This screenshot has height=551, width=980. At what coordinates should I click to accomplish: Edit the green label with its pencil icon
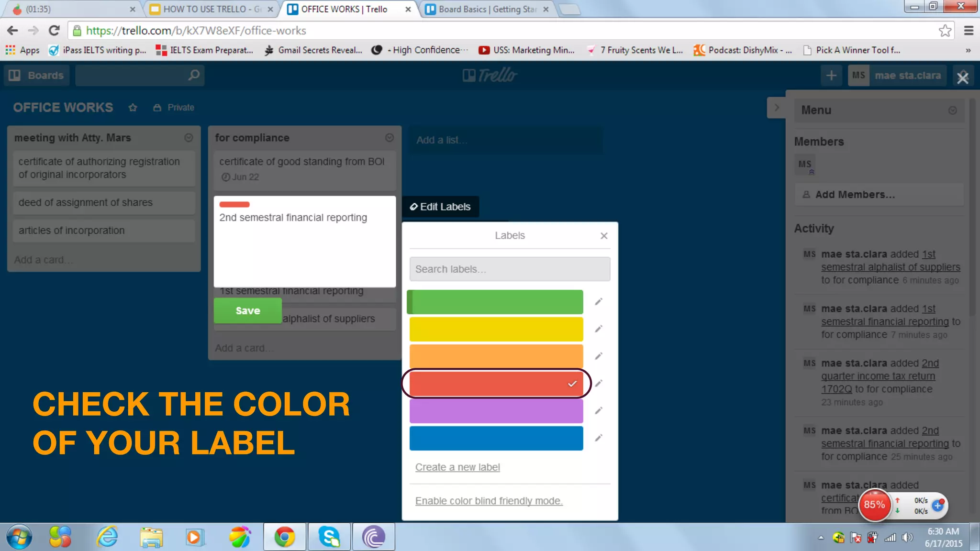[x=598, y=302]
